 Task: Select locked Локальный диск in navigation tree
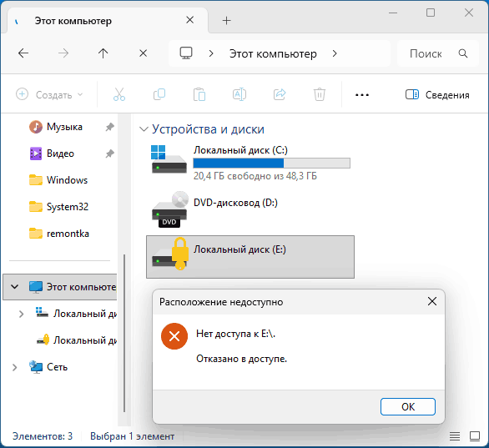coord(77,340)
